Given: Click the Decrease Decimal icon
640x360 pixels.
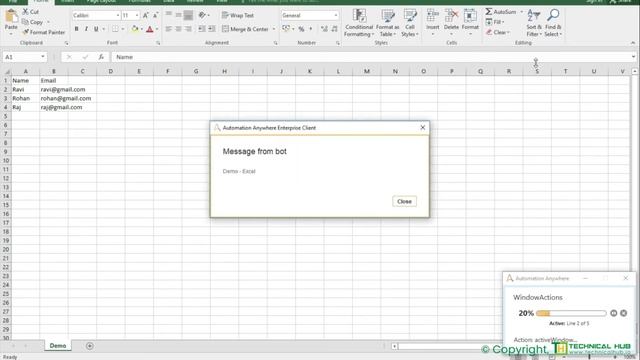Looking at the screenshot, I should click(x=334, y=29).
